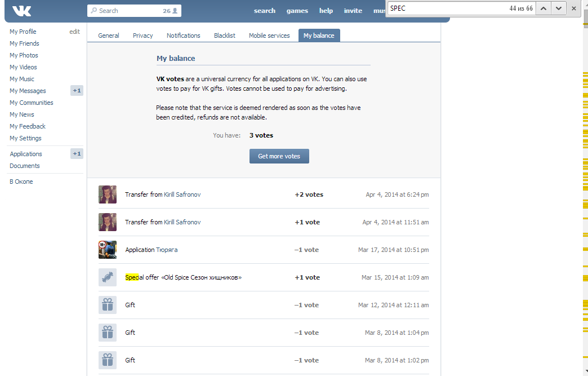Open My Videos in sidebar
The height and width of the screenshot is (376, 588).
23,67
